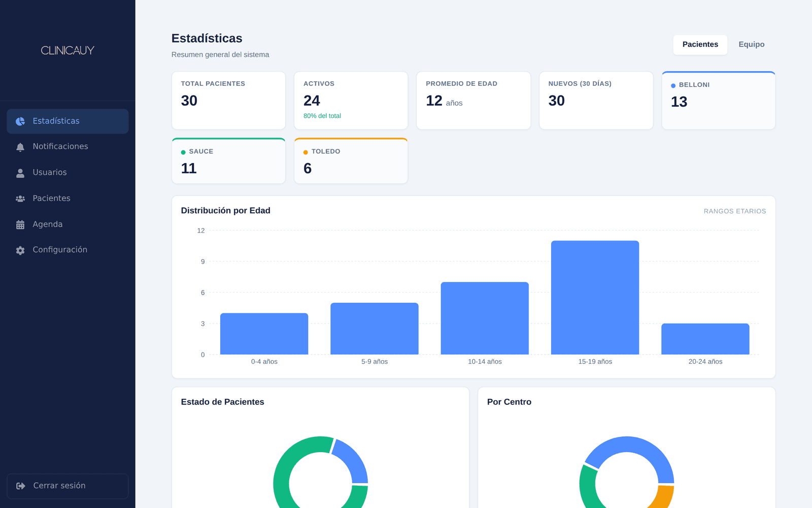Click the Total Pacientes stat card
812x508 pixels.
[228, 101]
